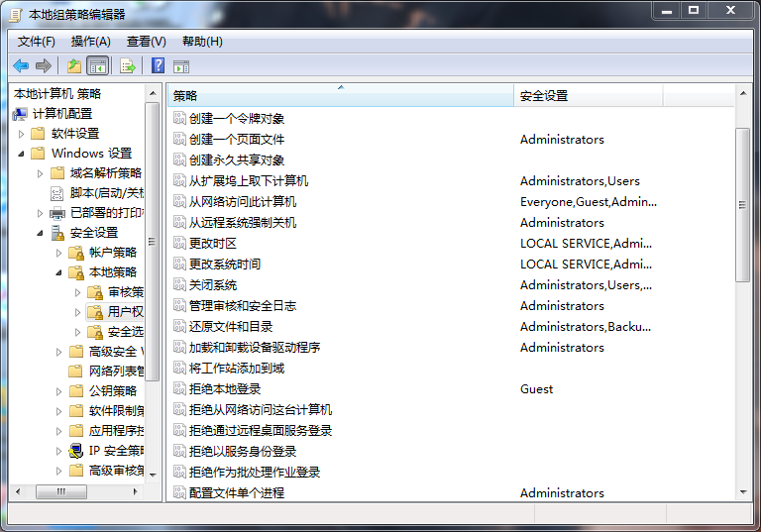Expand the 公钥策略 tree node

58,391
